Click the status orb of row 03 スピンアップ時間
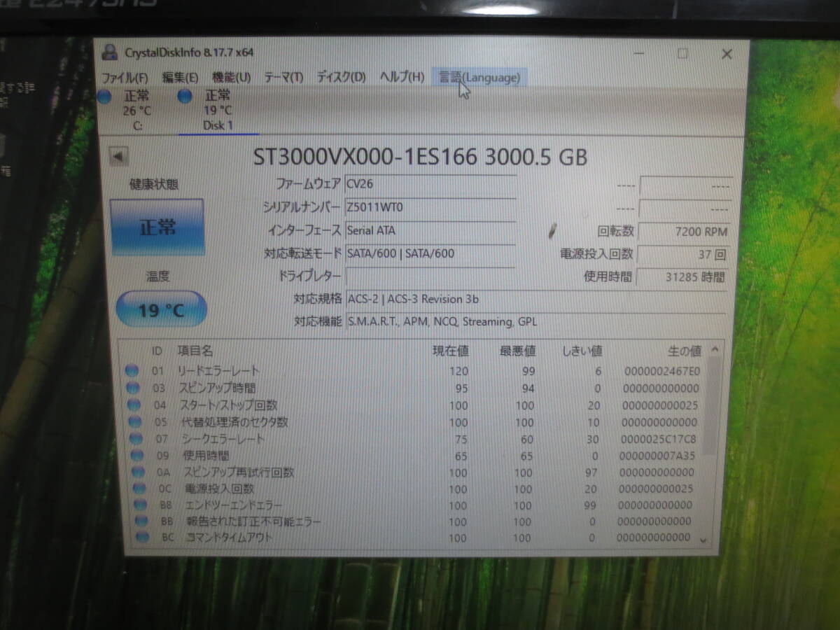The height and width of the screenshot is (630, 840). [x=132, y=388]
